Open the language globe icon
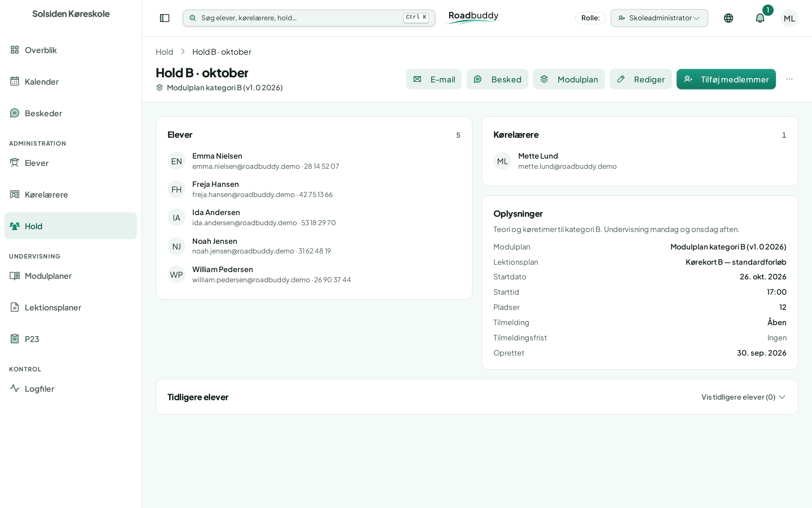The height and width of the screenshot is (508, 812). (x=728, y=18)
